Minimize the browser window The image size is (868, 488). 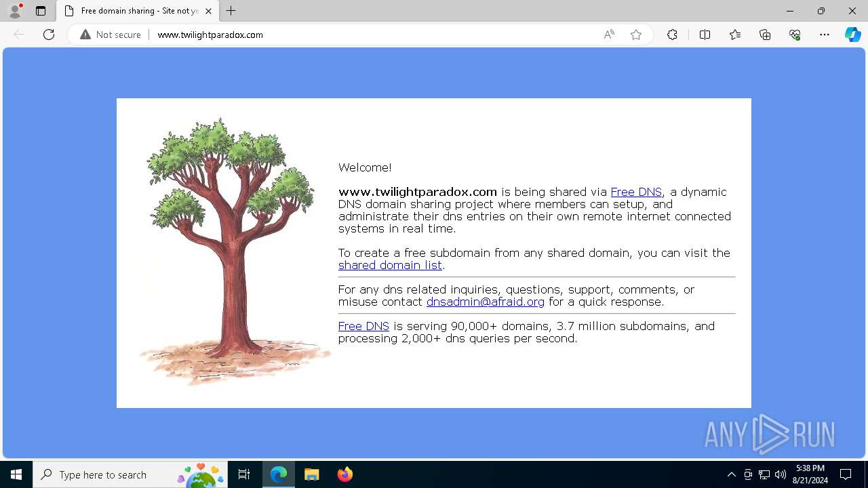coord(790,11)
